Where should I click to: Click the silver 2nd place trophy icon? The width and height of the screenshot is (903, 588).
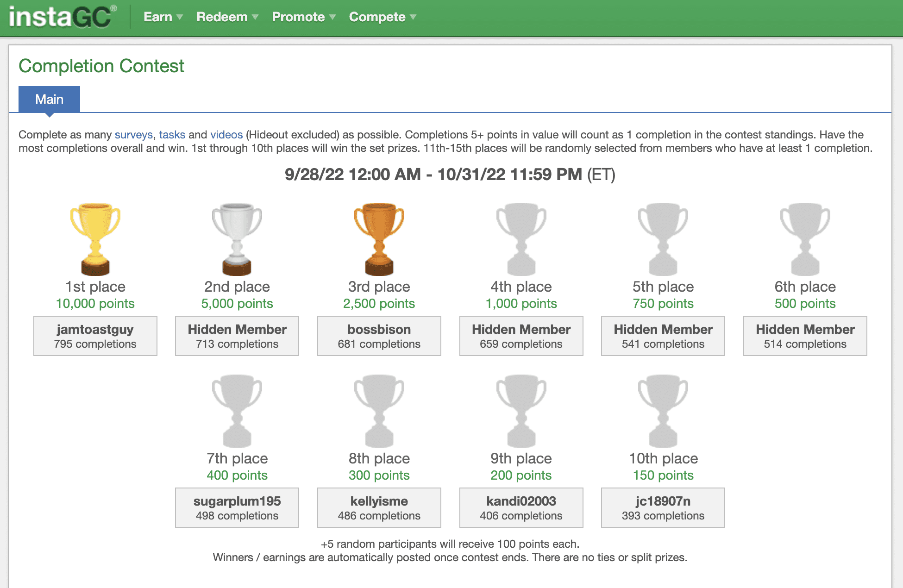click(237, 239)
